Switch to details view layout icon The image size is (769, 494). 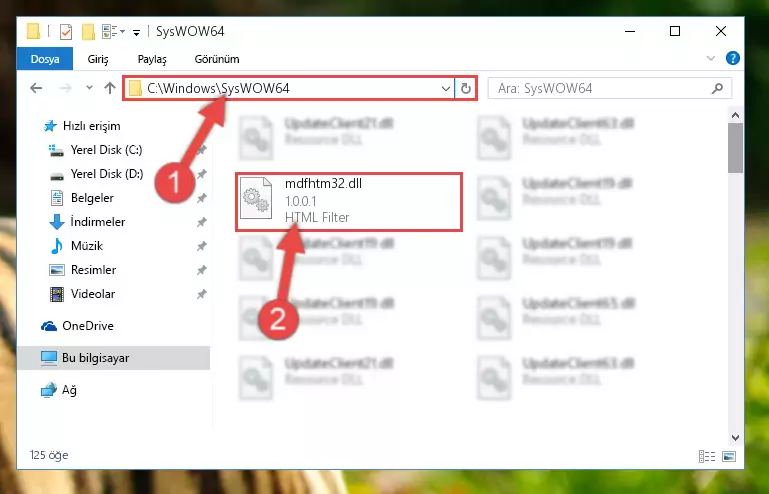tap(707, 456)
